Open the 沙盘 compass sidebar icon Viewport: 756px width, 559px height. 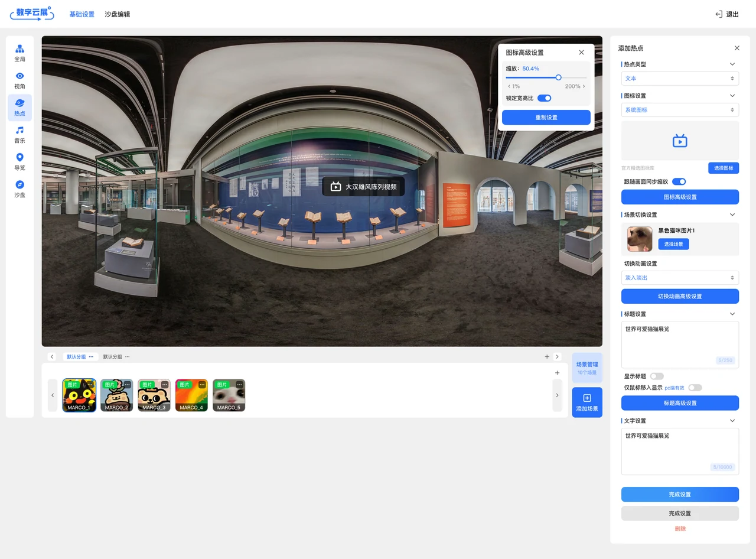[x=19, y=189]
